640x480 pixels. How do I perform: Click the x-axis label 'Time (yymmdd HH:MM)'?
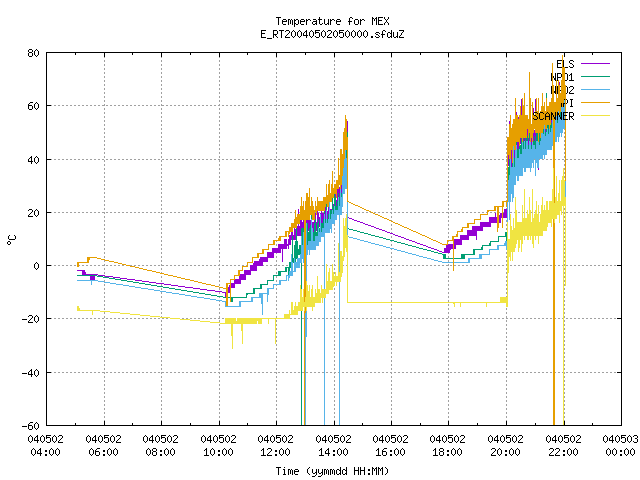332,471
